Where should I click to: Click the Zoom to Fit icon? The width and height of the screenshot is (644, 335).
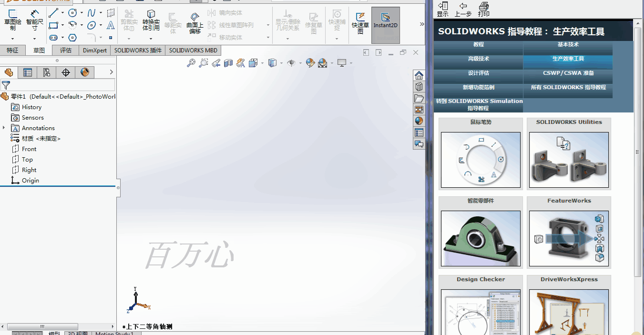click(191, 62)
